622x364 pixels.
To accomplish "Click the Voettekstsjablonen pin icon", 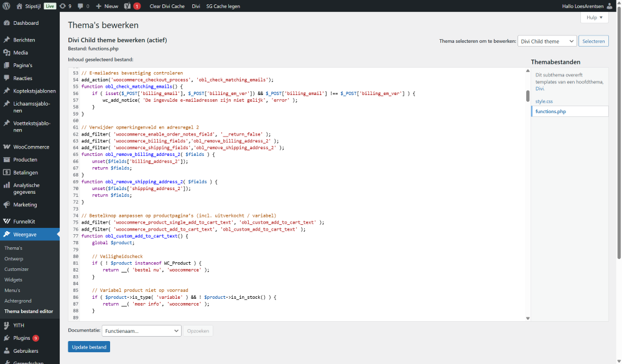I will (x=7, y=123).
